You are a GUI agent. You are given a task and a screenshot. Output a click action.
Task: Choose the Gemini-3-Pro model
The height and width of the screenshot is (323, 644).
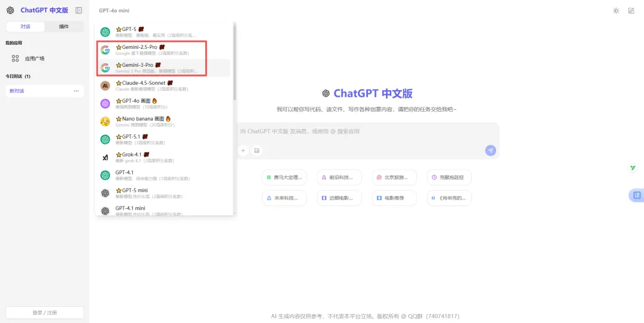pos(165,67)
